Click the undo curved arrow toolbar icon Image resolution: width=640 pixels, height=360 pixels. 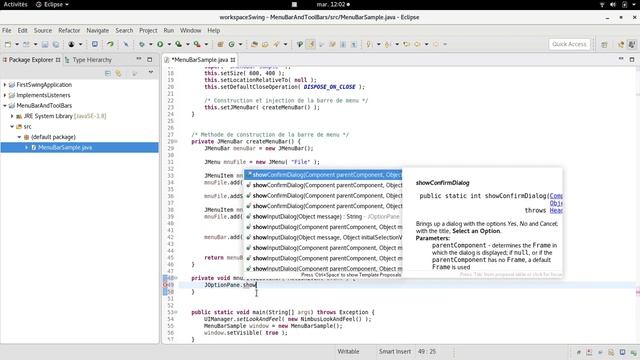(x=110, y=44)
